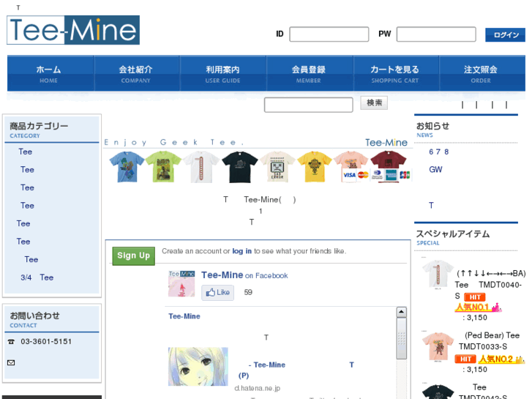
Task: Click the Tee-Mine logo
Action: click(73, 30)
